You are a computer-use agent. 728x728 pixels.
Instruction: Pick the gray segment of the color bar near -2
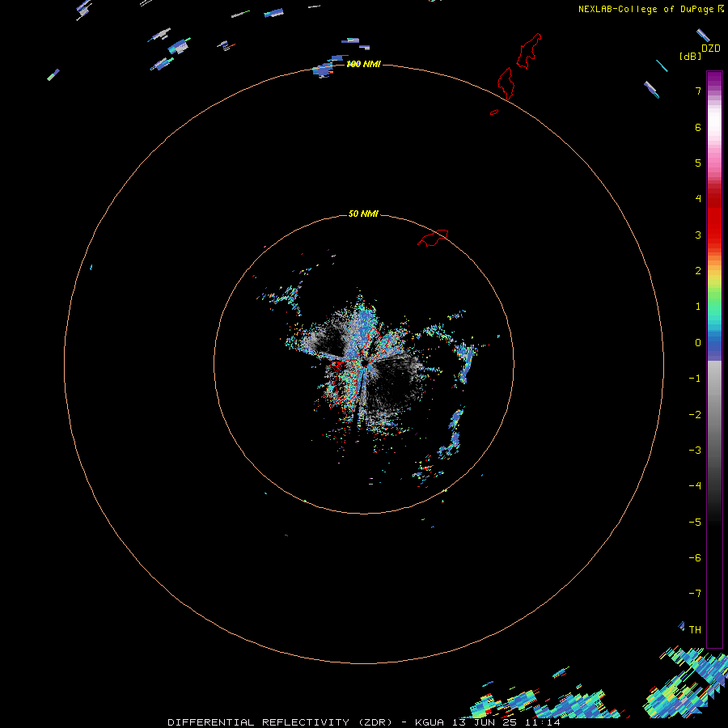pyautogui.click(x=714, y=415)
